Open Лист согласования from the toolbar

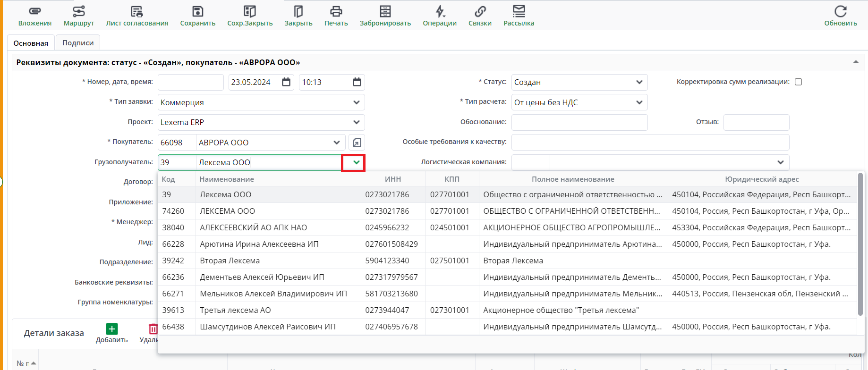137,11
